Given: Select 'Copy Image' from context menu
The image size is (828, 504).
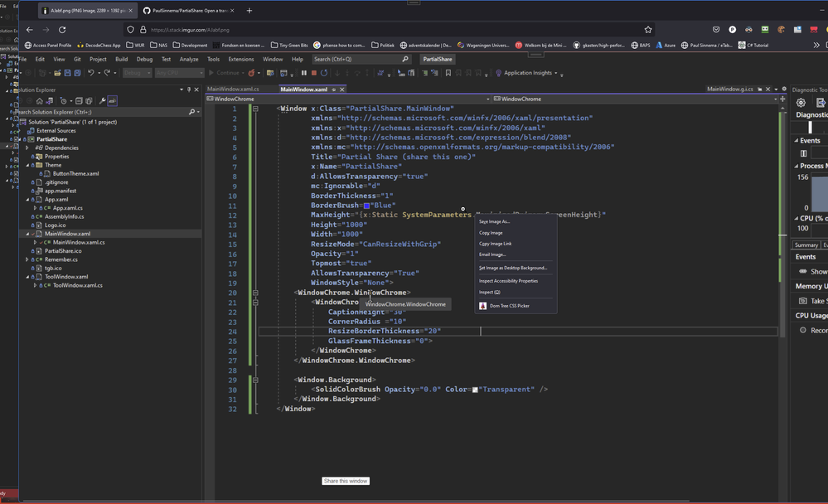Looking at the screenshot, I should (491, 233).
